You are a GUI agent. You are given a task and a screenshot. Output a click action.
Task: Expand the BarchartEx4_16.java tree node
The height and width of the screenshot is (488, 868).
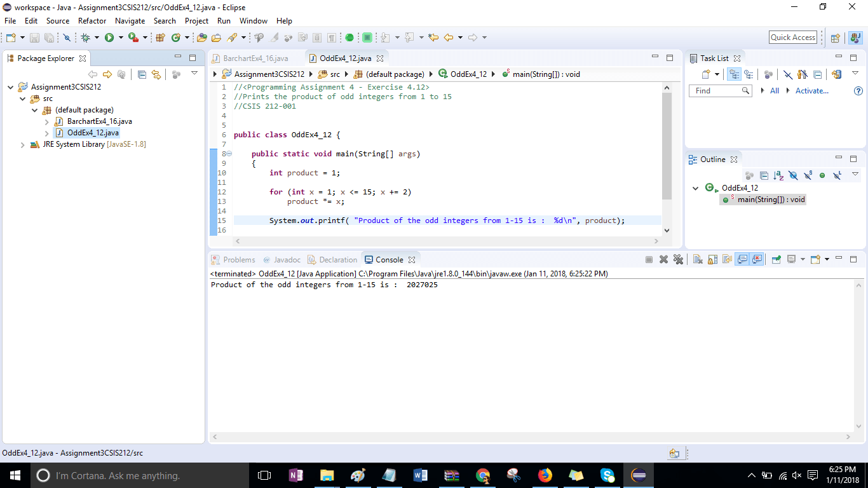pos(47,121)
